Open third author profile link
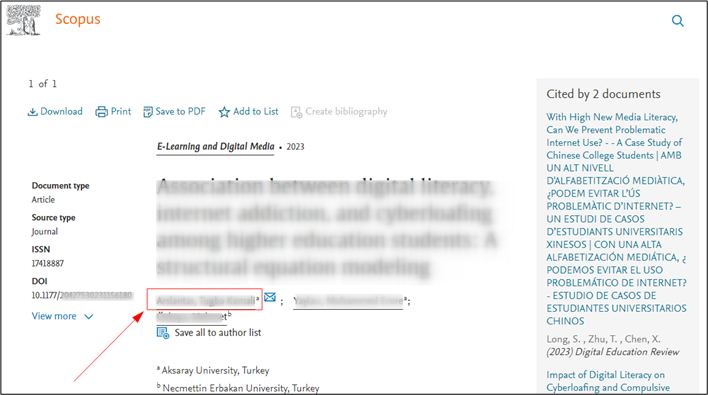 (192, 316)
